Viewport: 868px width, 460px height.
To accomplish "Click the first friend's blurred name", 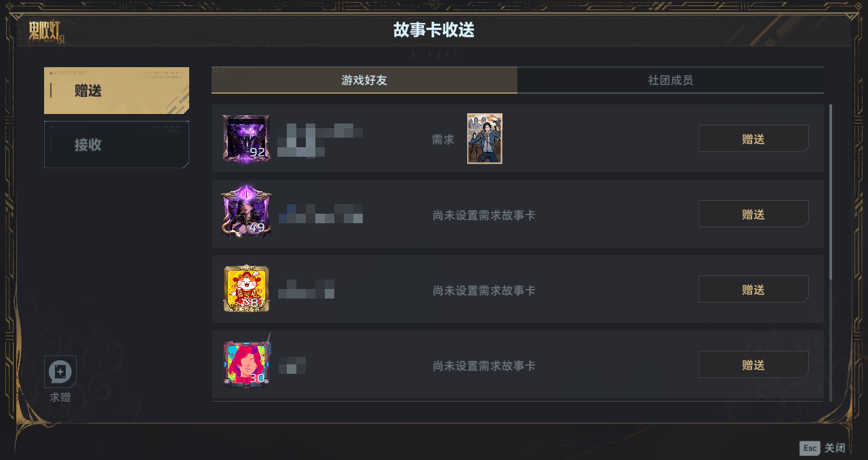I will click(320, 140).
